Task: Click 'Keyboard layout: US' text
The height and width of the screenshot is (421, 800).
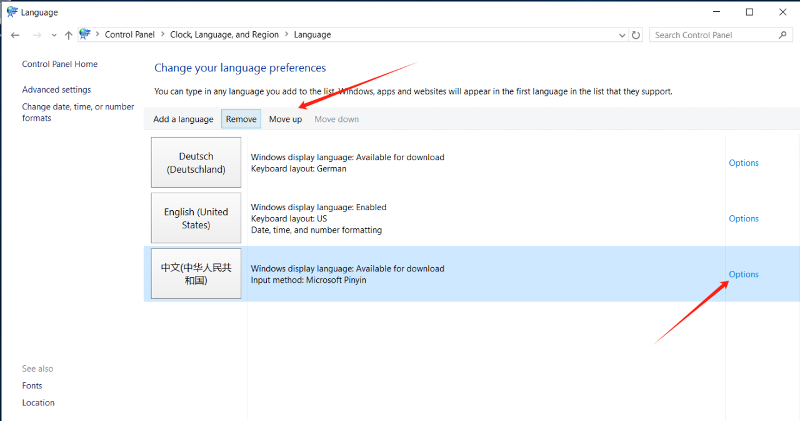Action: coord(289,218)
